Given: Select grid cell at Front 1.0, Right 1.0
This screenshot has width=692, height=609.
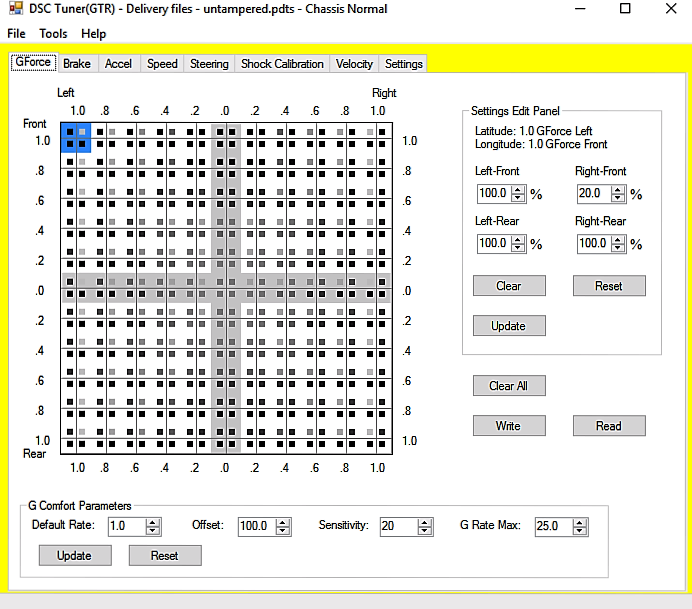Looking at the screenshot, I should 376,138.
